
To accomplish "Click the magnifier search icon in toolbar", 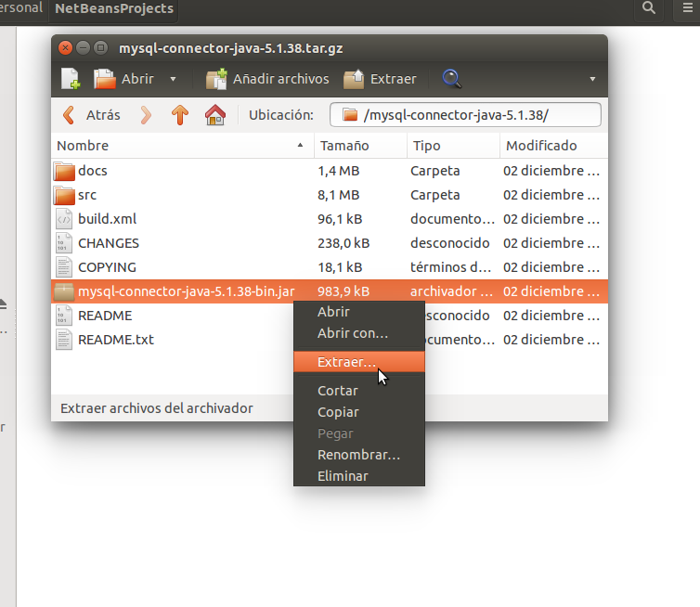I will pos(451,79).
